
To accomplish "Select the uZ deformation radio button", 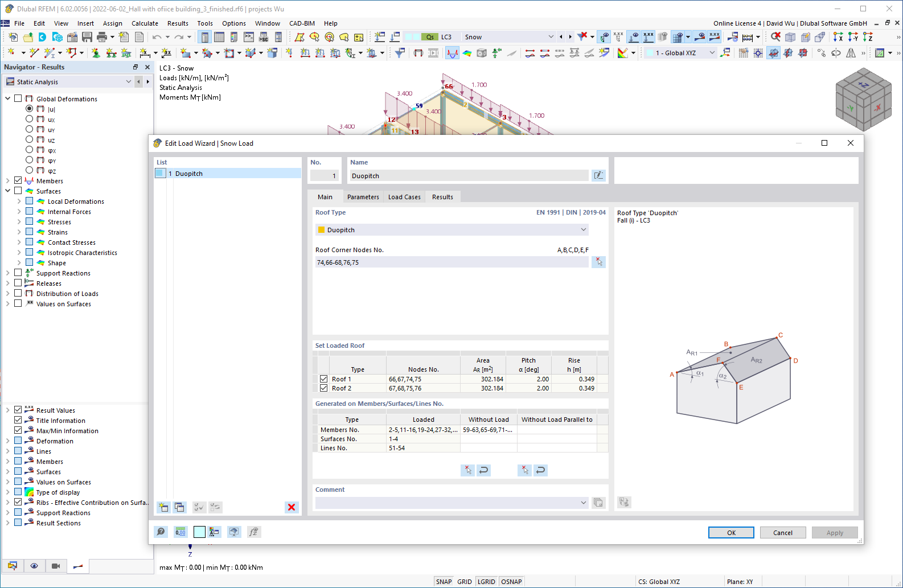I will [x=29, y=139].
